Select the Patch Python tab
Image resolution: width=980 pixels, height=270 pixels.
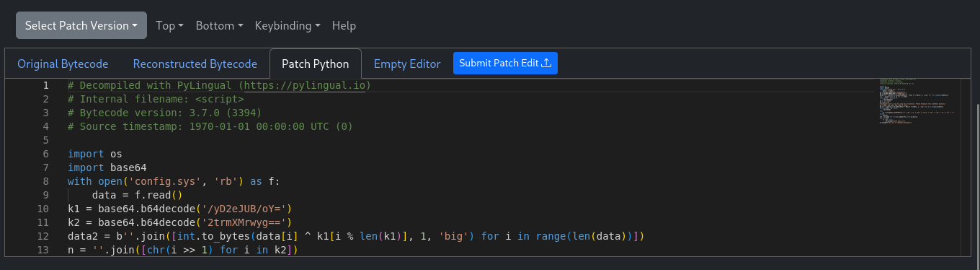click(x=316, y=64)
